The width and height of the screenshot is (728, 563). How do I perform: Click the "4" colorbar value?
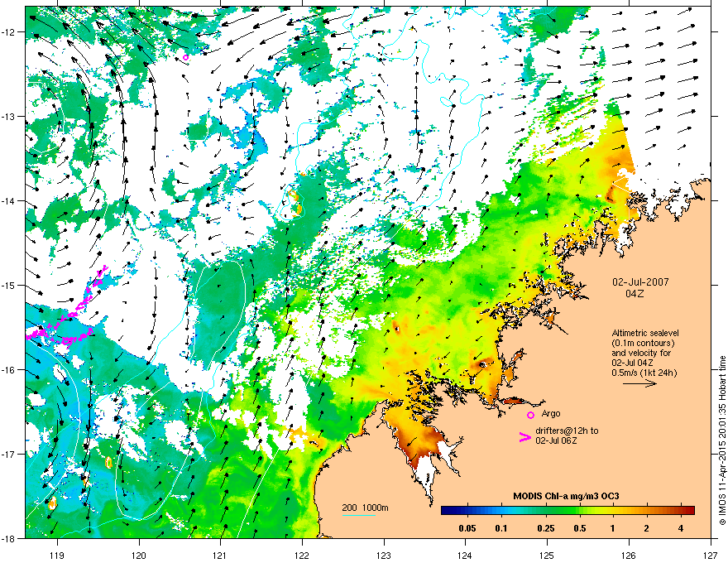681,528
